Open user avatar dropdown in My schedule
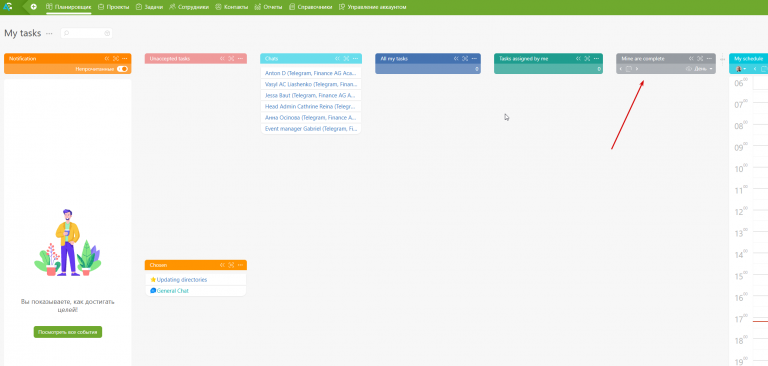 pyautogui.click(x=740, y=69)
